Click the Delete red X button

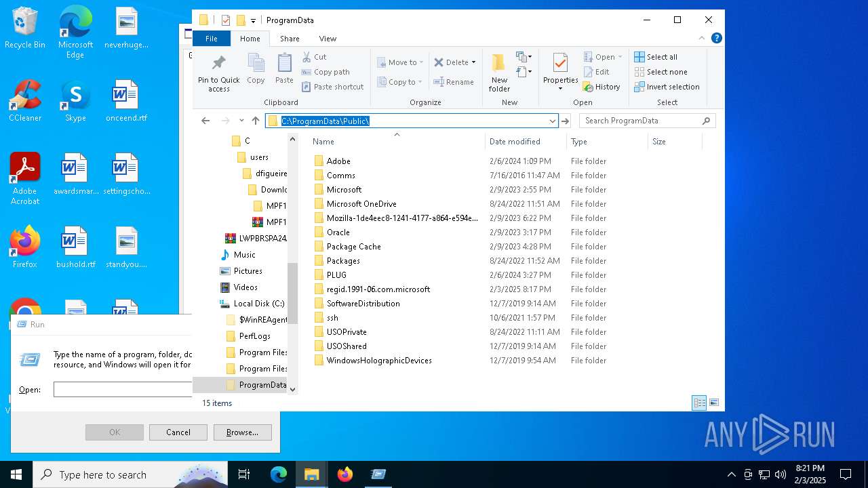pos(451,62)
